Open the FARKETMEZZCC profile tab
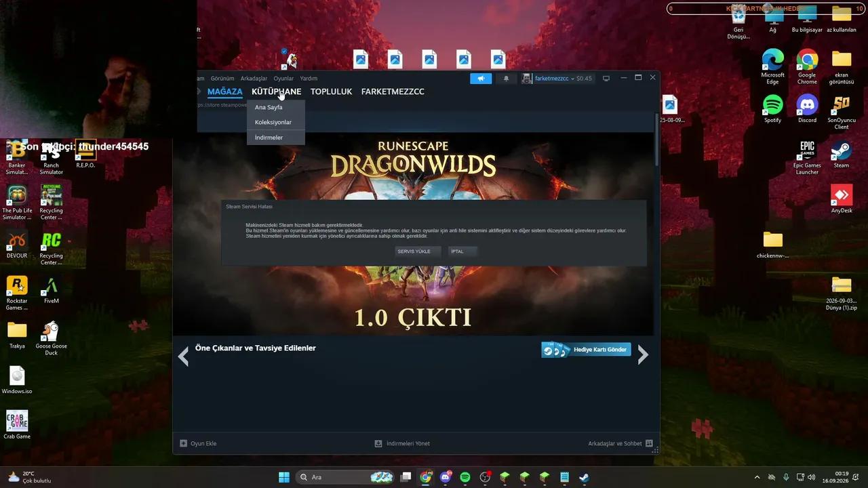Screen dimensions: 868x488 point(393,91)
